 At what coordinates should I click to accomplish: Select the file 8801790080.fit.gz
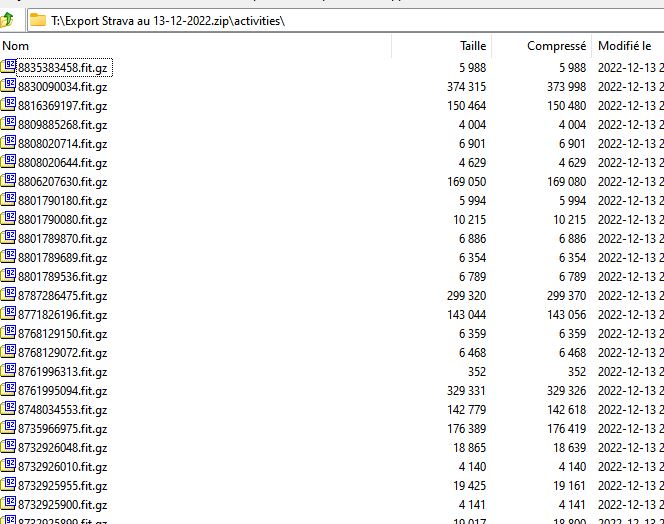coord(62,220)
